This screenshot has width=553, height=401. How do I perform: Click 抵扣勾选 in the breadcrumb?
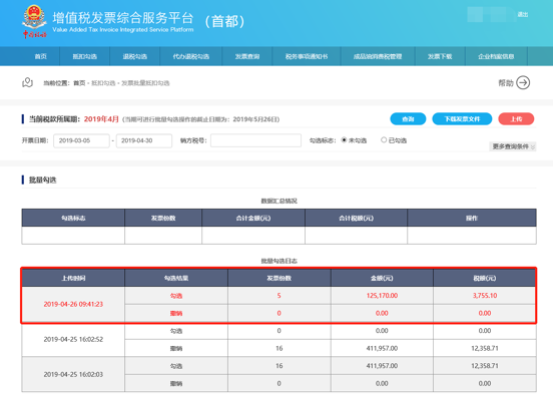pos(103,83)
